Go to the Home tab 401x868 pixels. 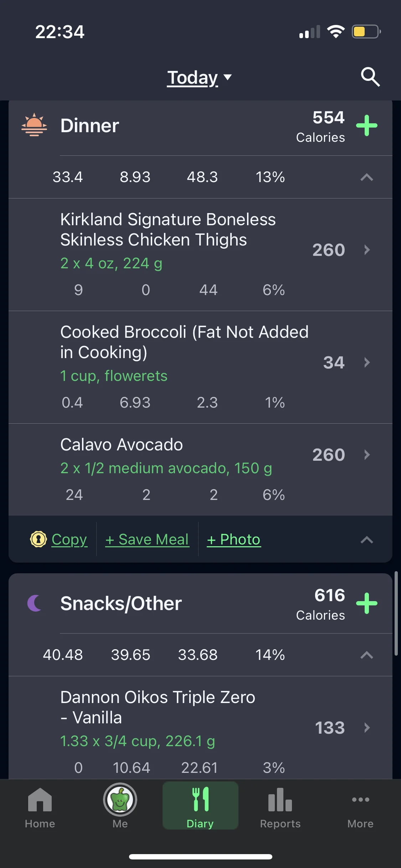[40, 807]
